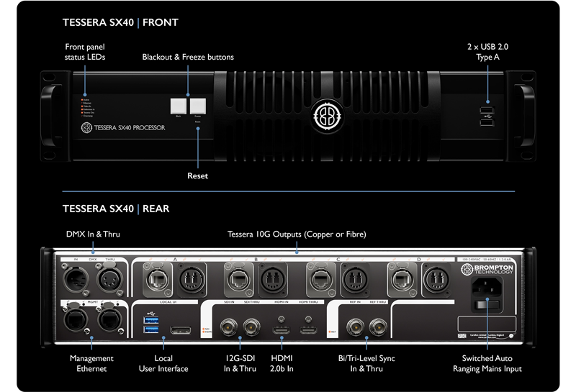Click the DMX IN XLR connector
The image size is (576, 392).
click(76, 280)
